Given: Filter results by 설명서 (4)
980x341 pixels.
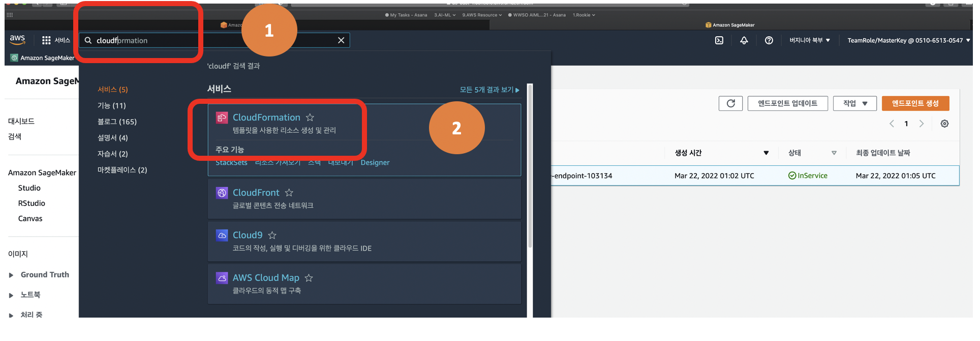Looking at the screenshot, I should [x=113, y=138].
